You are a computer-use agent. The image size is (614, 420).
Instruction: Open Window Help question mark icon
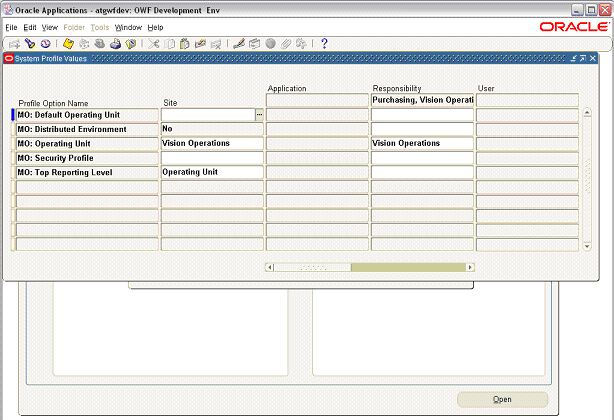[324, 44]
